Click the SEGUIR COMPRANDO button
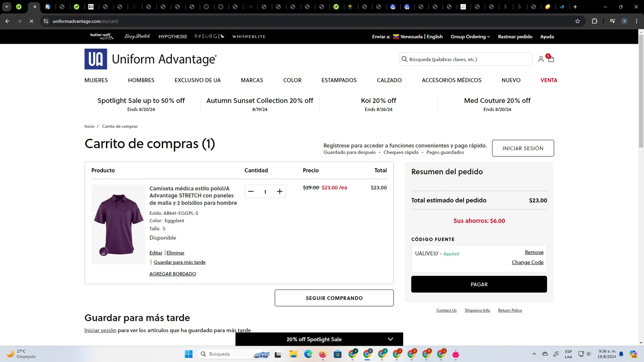 click(334, 298)
